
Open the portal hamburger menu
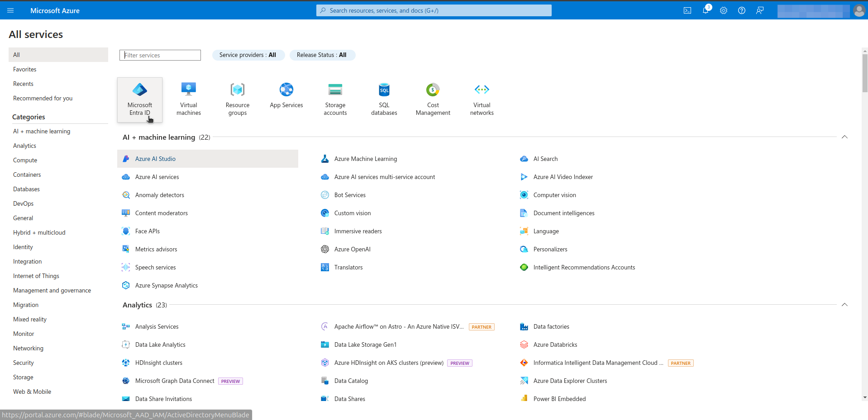(10, 10)
